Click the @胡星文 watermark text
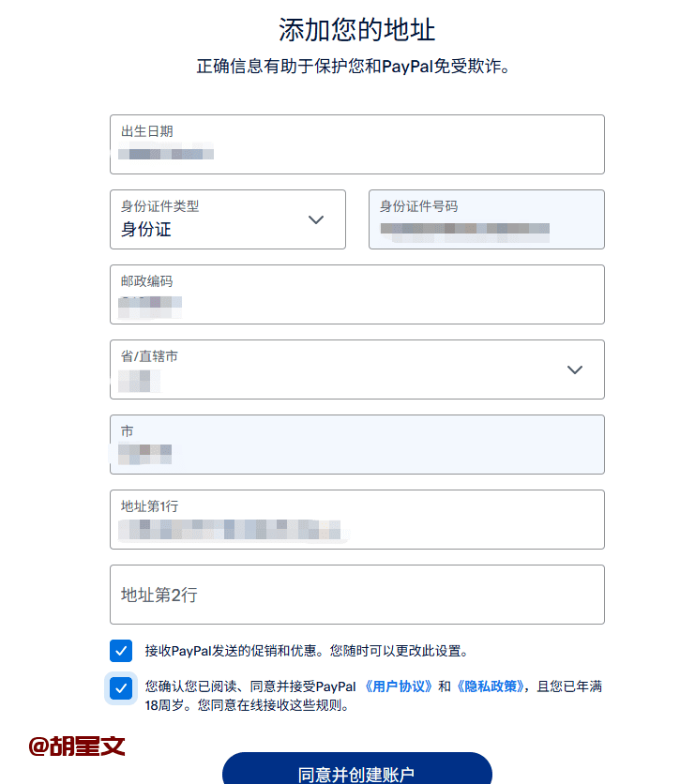Image resolution: width=680 pixels, height=784 pixels. click(77, 746)
